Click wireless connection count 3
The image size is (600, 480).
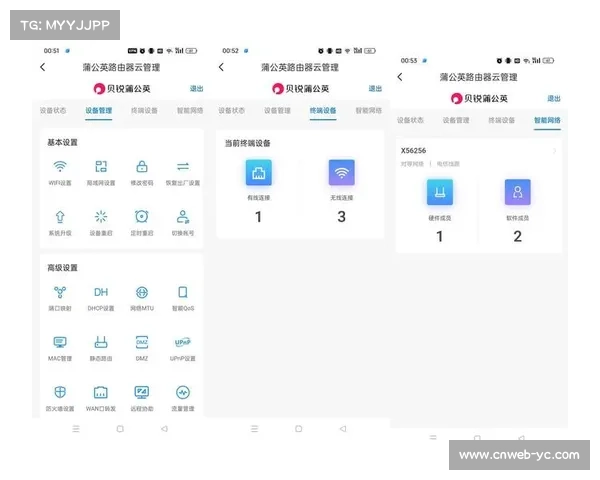[342, 217]
